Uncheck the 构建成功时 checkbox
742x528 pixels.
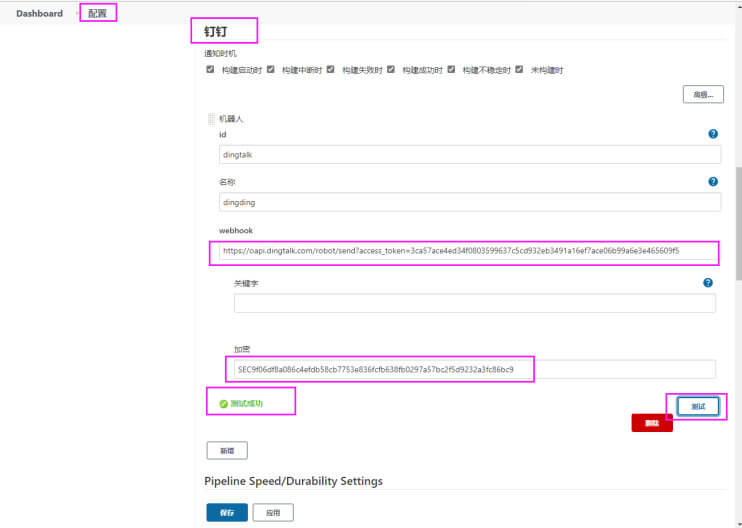[391, 70]
